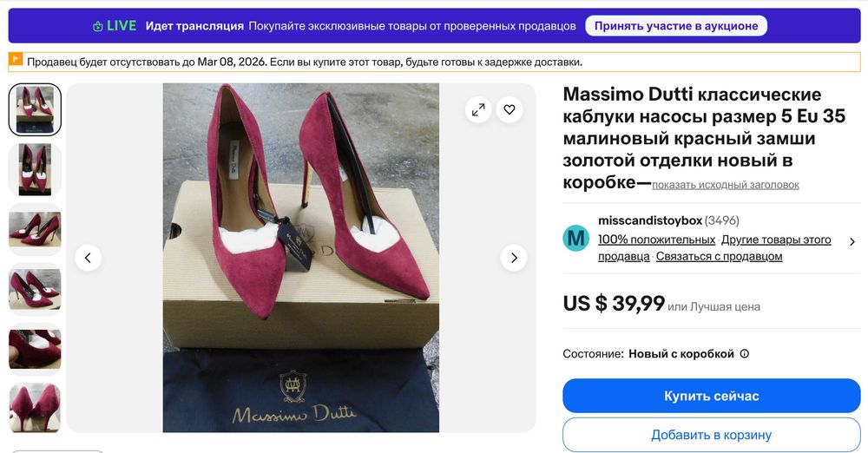The height and width of the screenshot is (453, 868).
Task: Click the seller away notice flag icon
Action: click(16, 61)
